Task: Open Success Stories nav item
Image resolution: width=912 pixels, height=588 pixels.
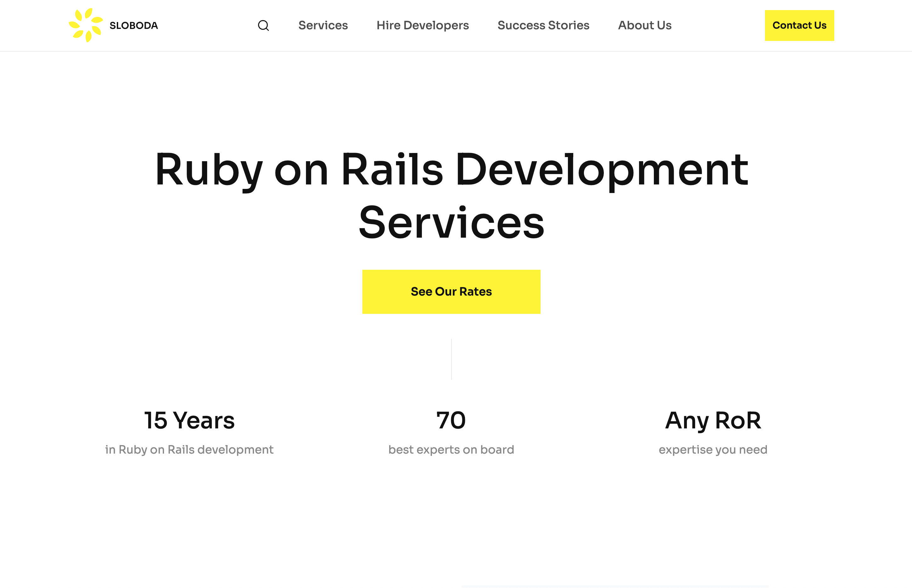Action: (543, 25)
